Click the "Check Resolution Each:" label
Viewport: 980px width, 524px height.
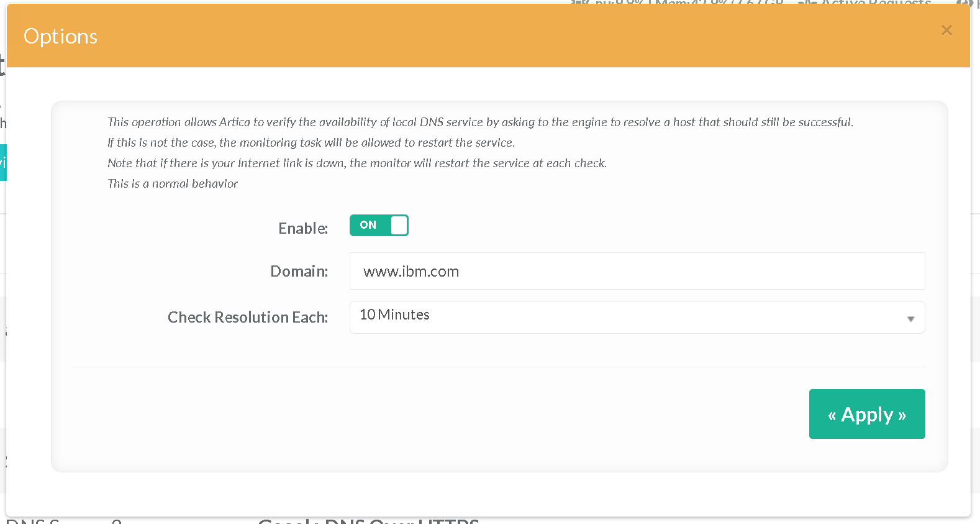click(247, 317)
